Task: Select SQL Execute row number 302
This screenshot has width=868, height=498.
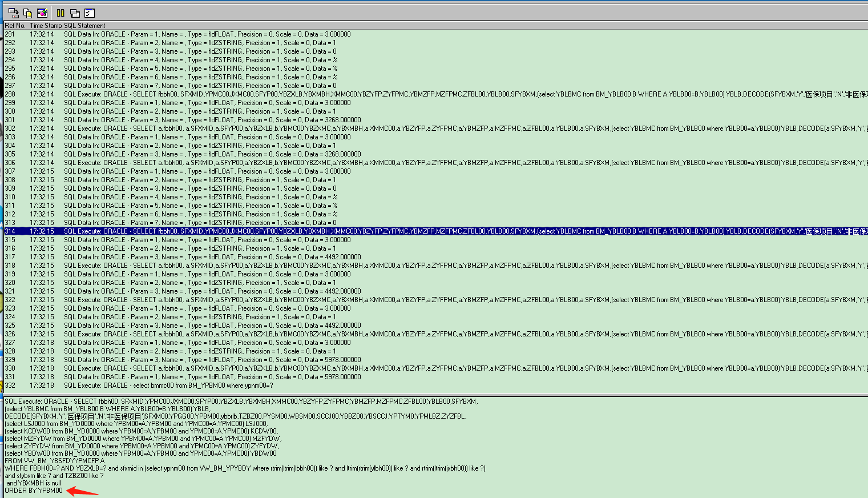Action: pyautogui.click(x=436, y=128)
